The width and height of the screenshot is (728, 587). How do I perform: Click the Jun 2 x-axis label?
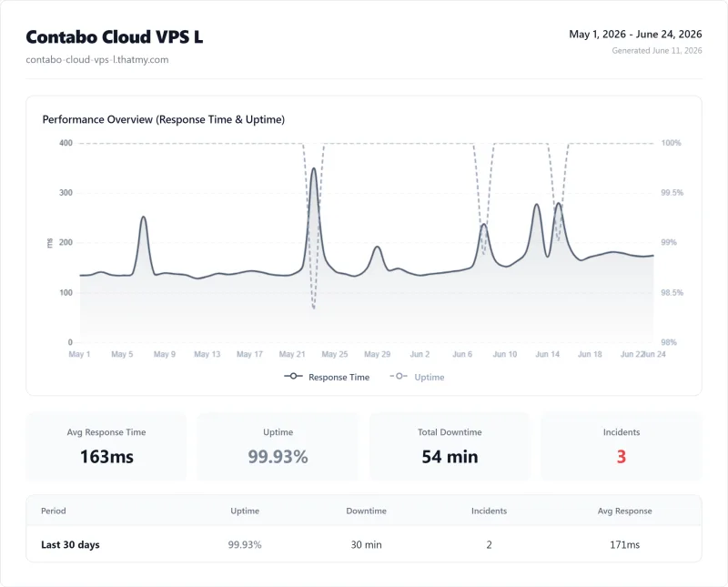(420, 354)
